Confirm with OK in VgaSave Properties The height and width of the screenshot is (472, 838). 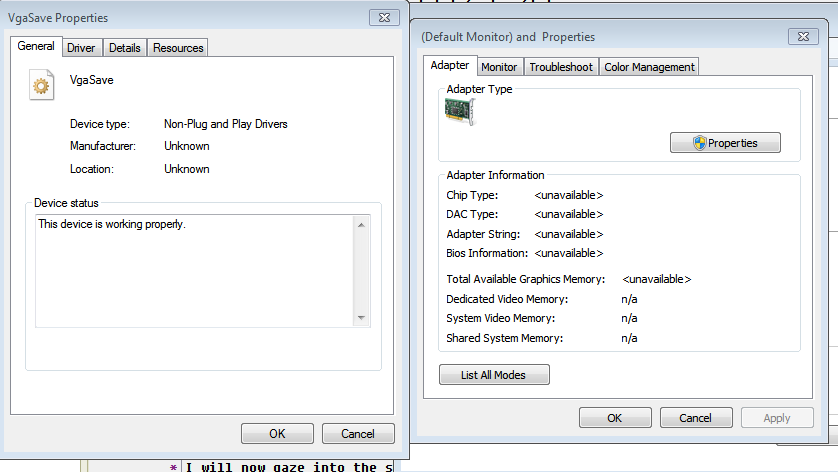(x=277, y=434)
